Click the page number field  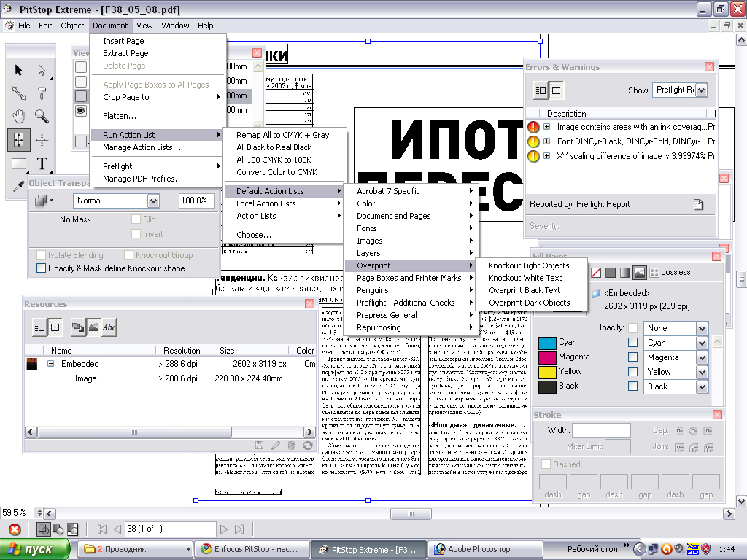pos(170,529)
